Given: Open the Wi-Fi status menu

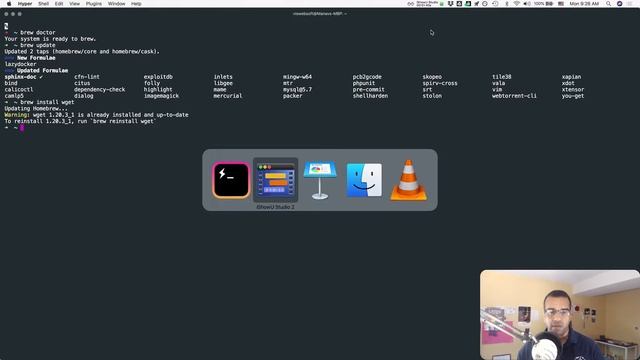Looking at the screenshot, I should click(516, 4).
